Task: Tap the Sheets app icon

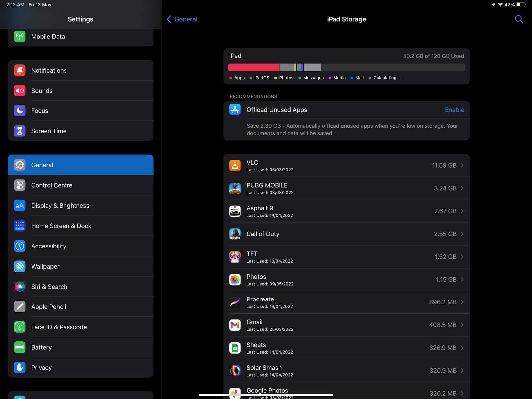Action: click(x=235, y=348)
